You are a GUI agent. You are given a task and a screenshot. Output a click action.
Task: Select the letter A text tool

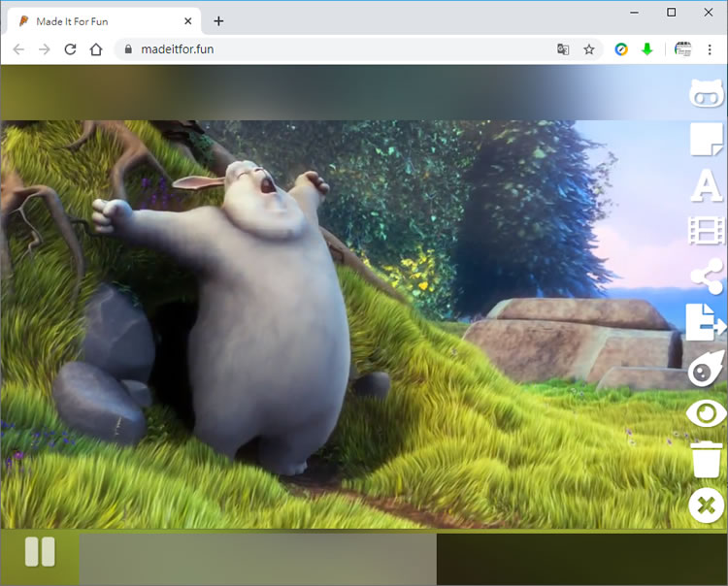click(x=706, y=185)
